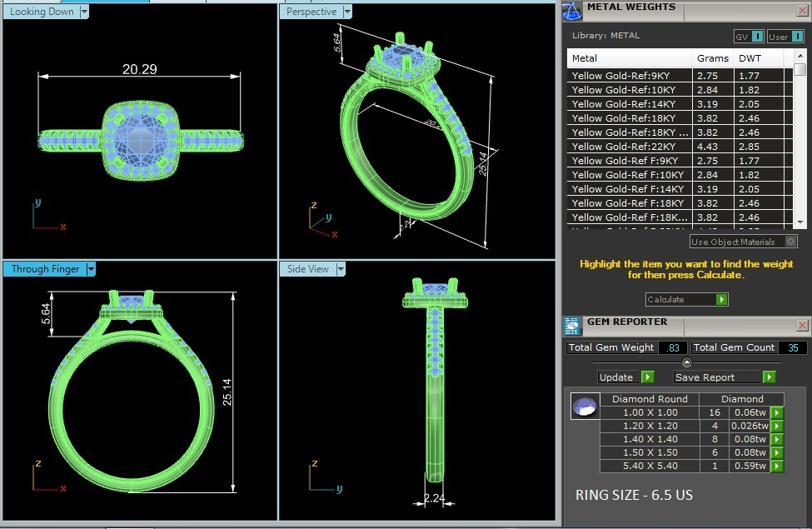Viewport: 812px width, 529px height.
Task: Click the Grams column header
Action: pyautogui.click(x=711, y=58)
